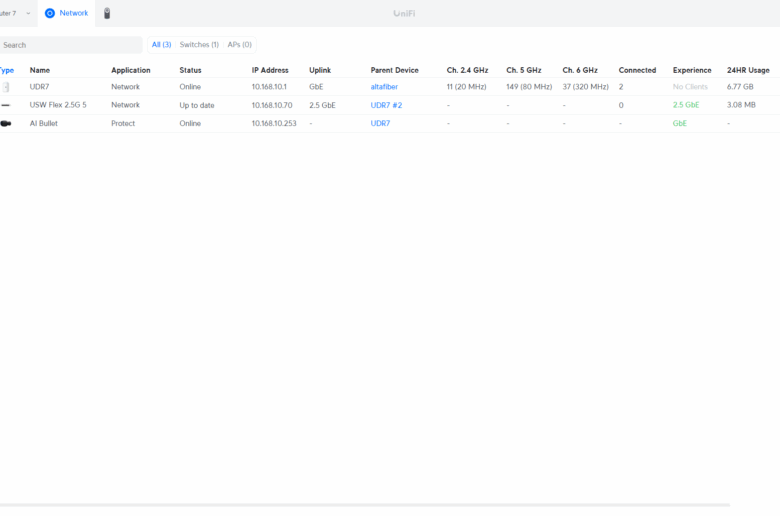Open the Network application tab
780x516 pixels.
[x=66, y=13]
